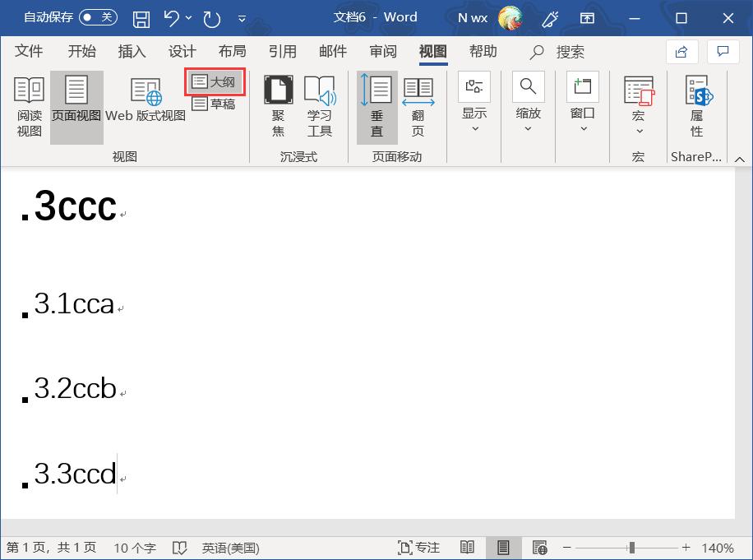Expand the Show (显示) dropdown
Viewport: 753px width, 560px height.
click(474, 107)
